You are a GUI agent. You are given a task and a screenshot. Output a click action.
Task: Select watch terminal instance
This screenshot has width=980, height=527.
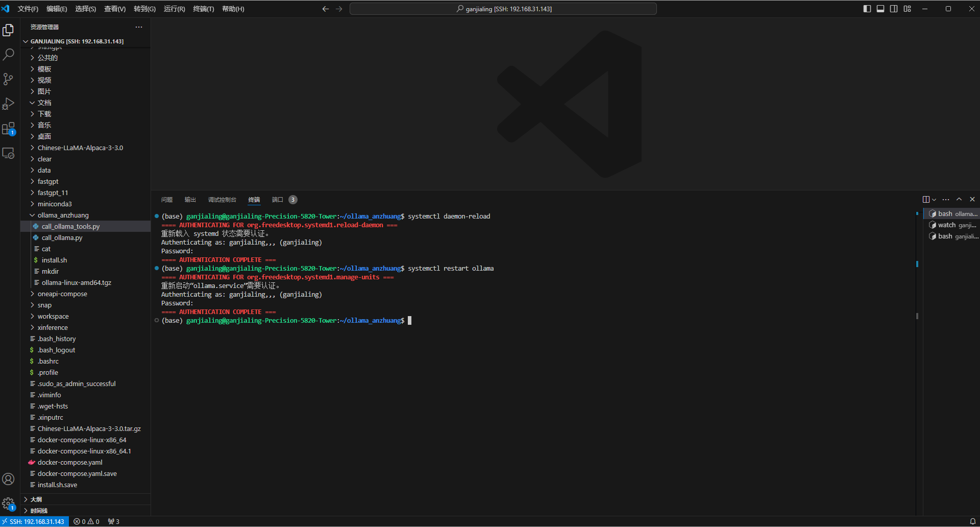[952, 225]
